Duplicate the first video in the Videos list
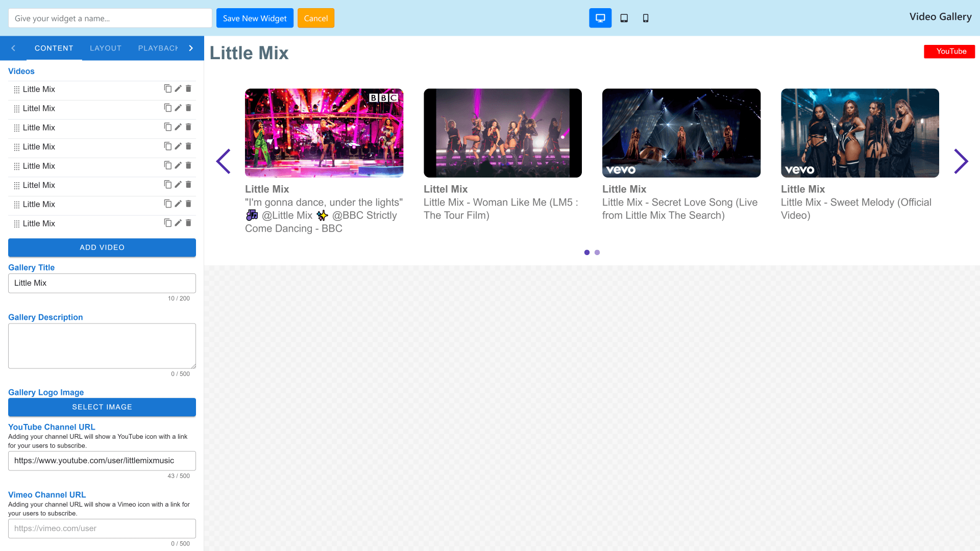This screenshot has width=980, height=551. pyautogui.click(x=167, y=89)
